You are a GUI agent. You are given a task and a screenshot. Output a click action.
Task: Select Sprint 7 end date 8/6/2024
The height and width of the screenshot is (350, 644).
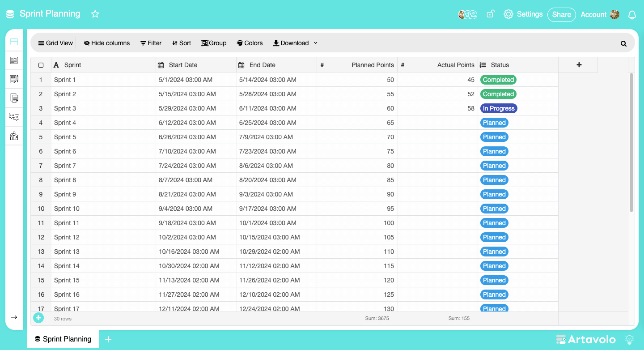[276, 166]
